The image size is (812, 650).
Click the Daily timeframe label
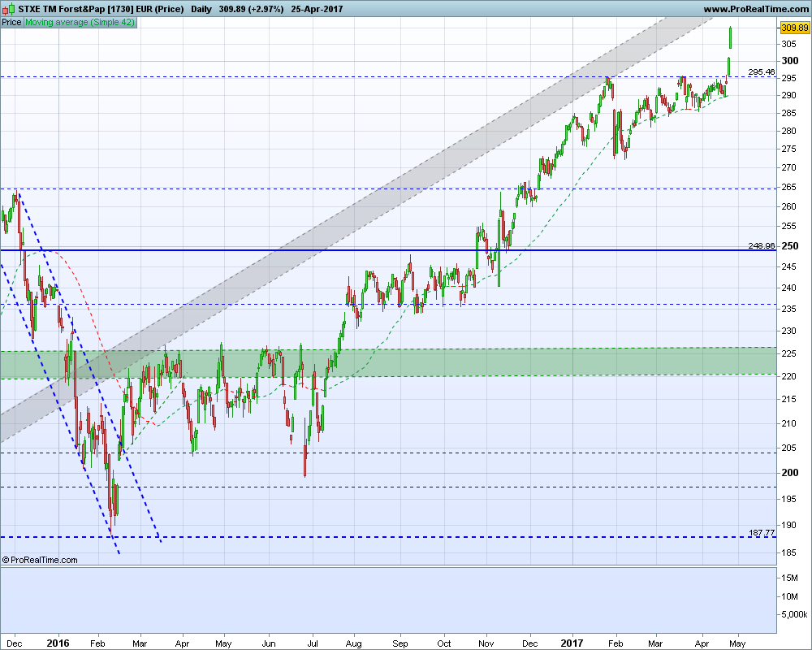201,9
